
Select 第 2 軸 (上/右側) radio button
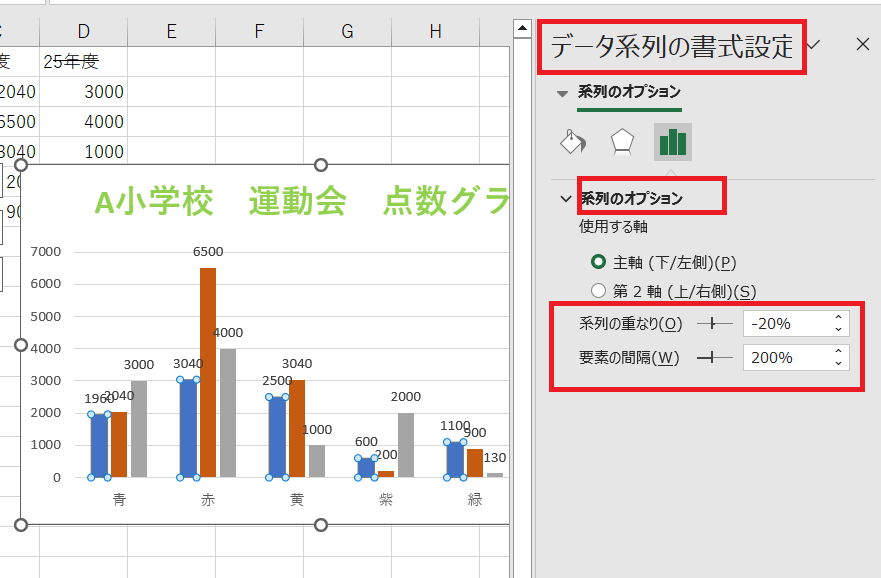598,290
